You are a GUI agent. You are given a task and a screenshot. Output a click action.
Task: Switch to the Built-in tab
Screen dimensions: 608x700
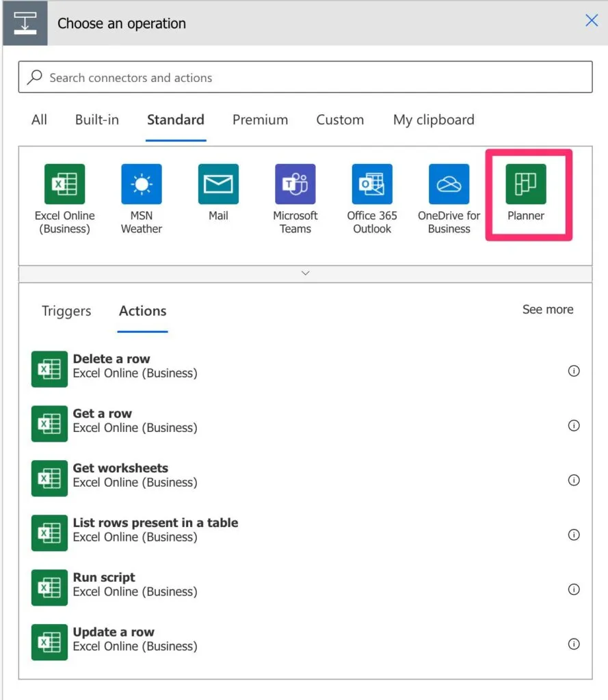(96, 120)
